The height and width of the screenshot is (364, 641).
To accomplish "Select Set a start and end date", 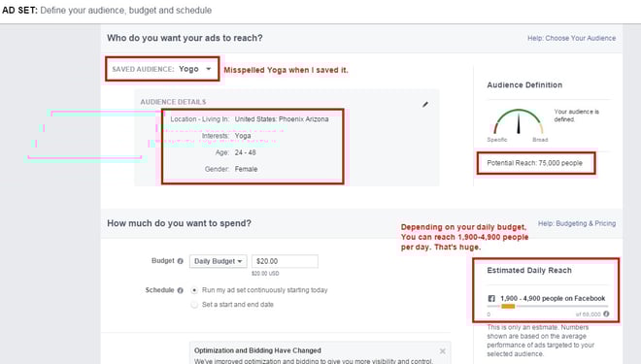I will click(x=194, y=305).
